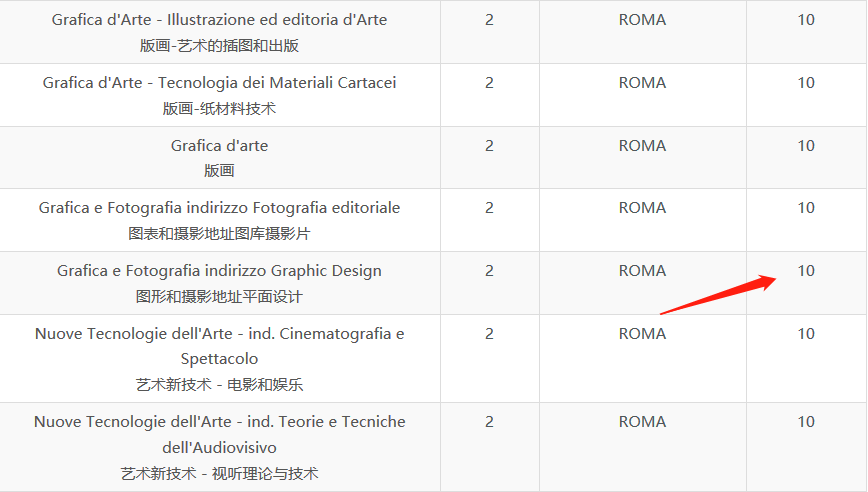Screen dimensions: 868x492
Task: Click the Chinese subtitle '艺术新技术 - 电影和娱乐'
Action: tap(219, 384)
